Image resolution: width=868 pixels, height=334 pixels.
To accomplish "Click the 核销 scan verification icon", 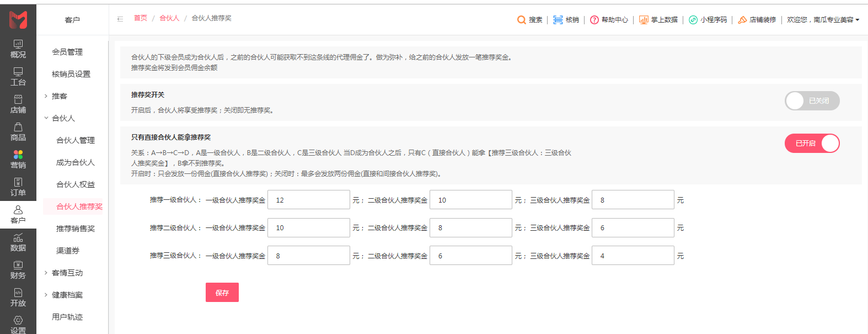I will click(x=558, y=20).
